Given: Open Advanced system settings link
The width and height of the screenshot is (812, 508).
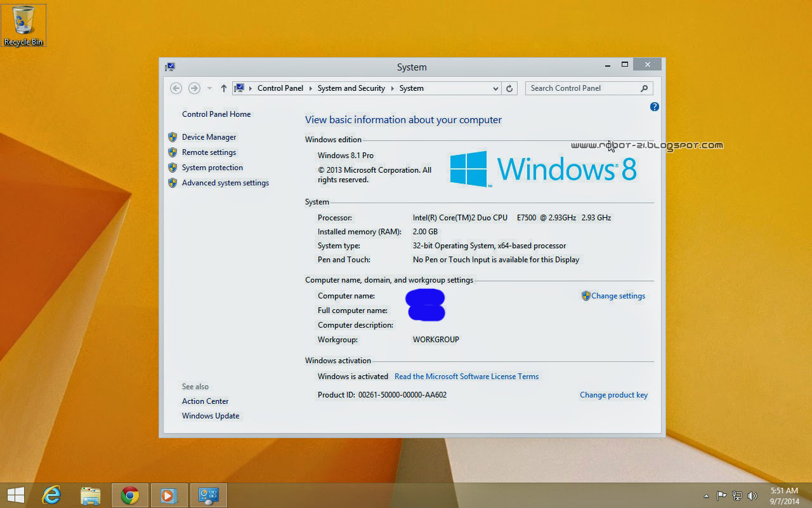Looking at the screenshot, I should coord(225,183).
